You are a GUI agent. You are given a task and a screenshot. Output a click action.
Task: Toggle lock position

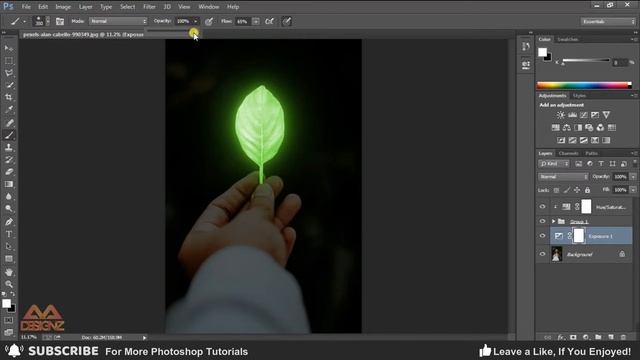[577, 190]
